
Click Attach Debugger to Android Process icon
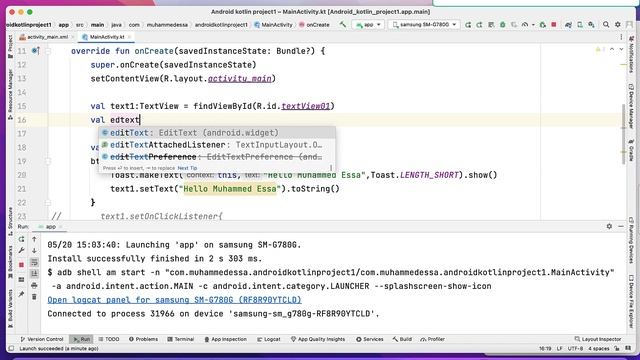[542, 25]
